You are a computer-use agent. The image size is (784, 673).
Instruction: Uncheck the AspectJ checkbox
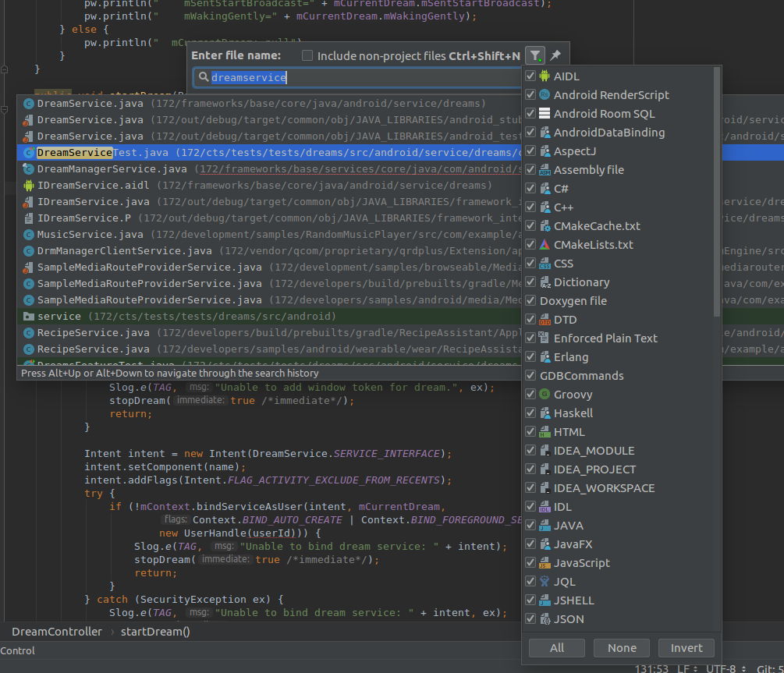(530, 151)
